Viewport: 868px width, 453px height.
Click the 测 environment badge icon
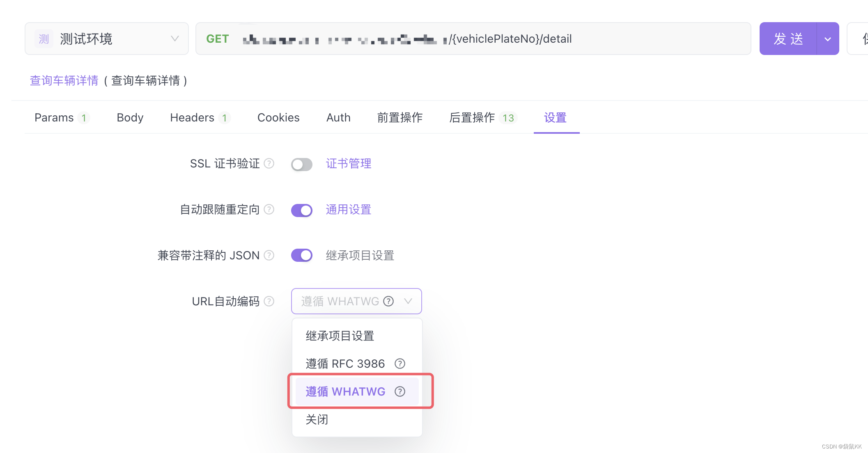click(44, 39)
